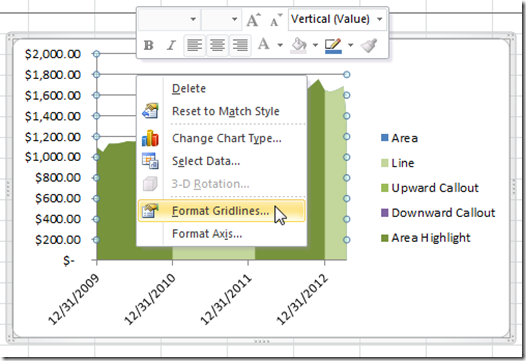Open Shape Fill color dropdown arrow
The image size is (526, 361).
point(315,45)
